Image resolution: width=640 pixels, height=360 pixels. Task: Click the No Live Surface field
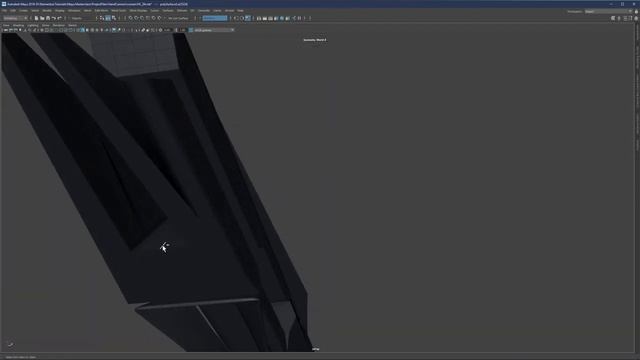179,18
